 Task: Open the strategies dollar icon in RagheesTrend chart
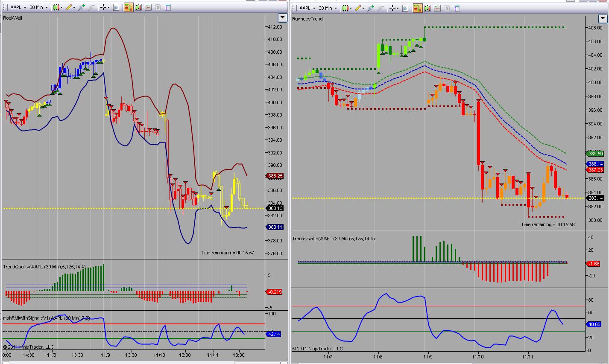pyautogui.click(x=447, y=8)
